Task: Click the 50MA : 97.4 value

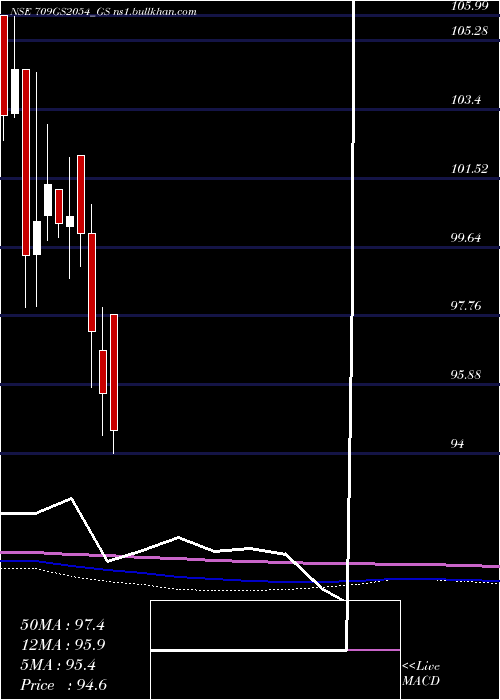Action: coord(63,625)
